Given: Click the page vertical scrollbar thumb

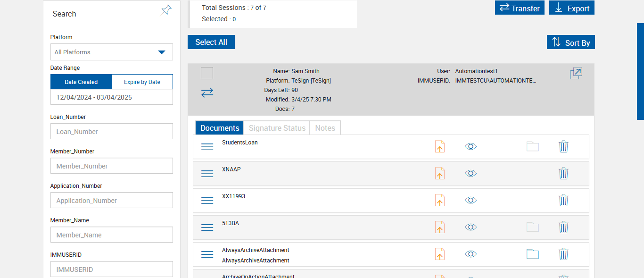Looking at the screenshot, I should tap(640, 71).
